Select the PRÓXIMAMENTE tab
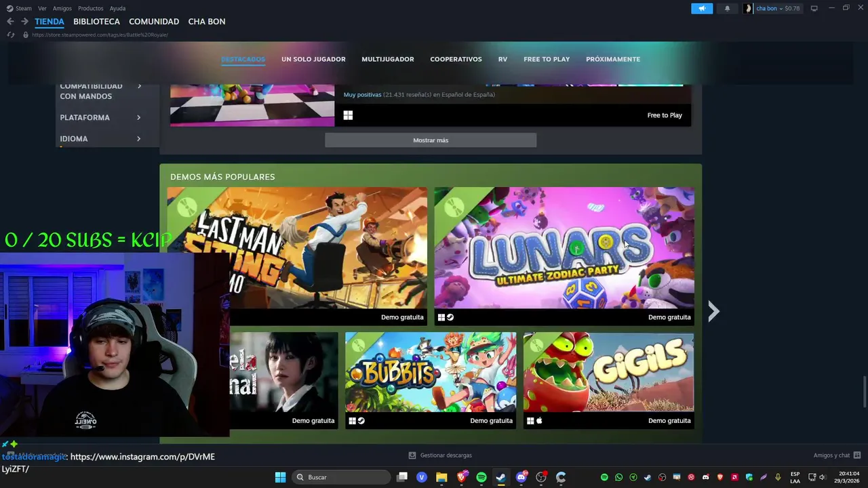This screenshot has width=868, height=488. (613, 59)
